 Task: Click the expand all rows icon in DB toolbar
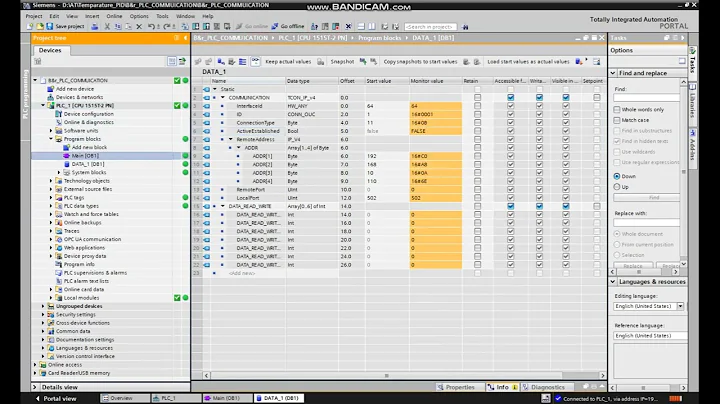pos(242,62)
